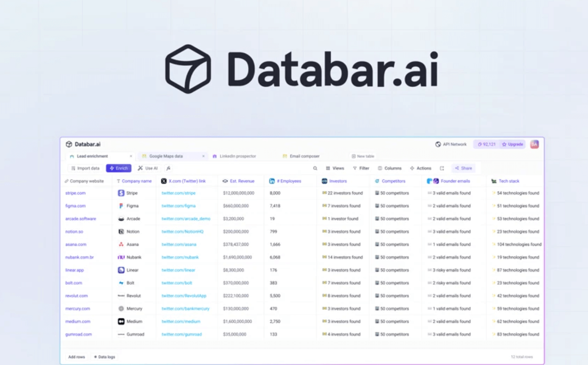Screen dimensions: 588x365
Task: Click the 104 technologies found cell
Action: (517, 245)
